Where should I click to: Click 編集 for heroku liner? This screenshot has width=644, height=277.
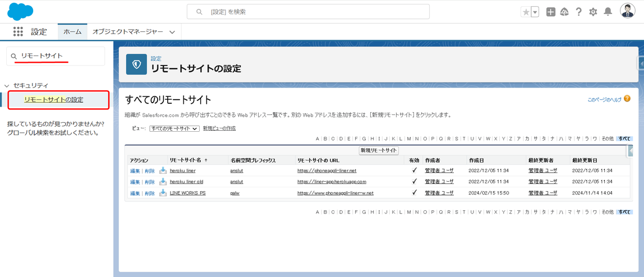click(135, 170)
